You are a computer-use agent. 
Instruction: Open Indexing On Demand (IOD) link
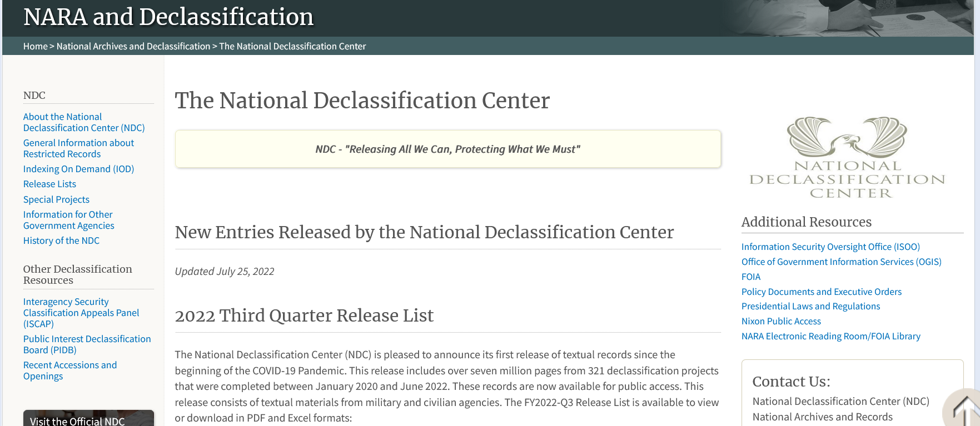78,169
